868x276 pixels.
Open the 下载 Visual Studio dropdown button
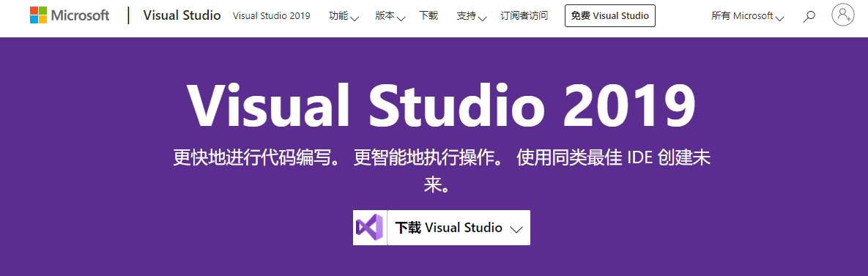pos(459,228)
